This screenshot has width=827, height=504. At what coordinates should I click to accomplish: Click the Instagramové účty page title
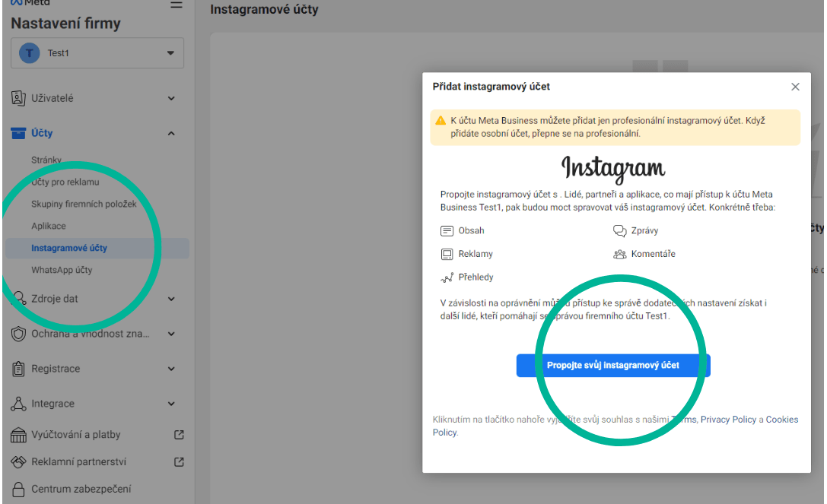coord(264,9)
